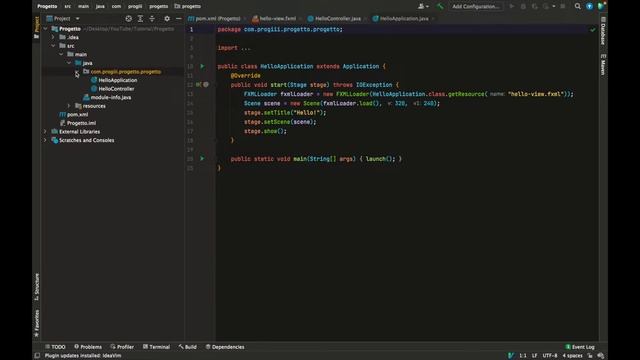
Task: Select HelloController in project tree
Action: [116, 89]
